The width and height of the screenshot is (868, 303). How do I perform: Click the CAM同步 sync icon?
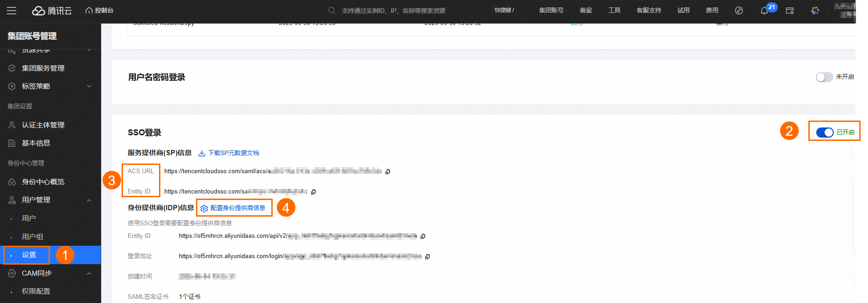(x=12, y=273)
